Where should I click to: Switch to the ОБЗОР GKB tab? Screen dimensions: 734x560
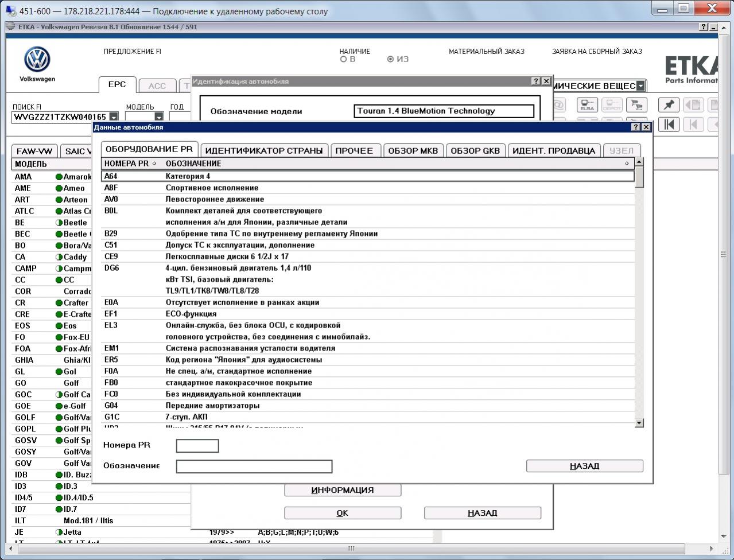[x=475, y=150]
